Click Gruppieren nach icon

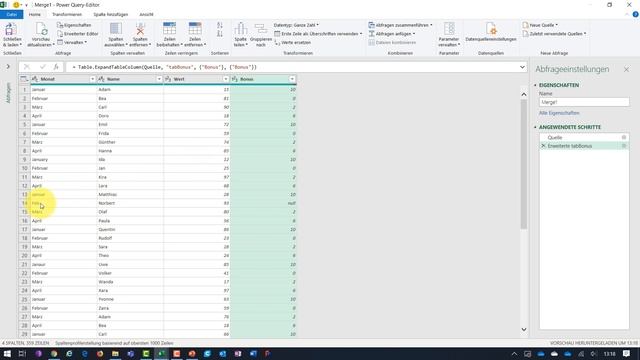(x=261, y=29)
